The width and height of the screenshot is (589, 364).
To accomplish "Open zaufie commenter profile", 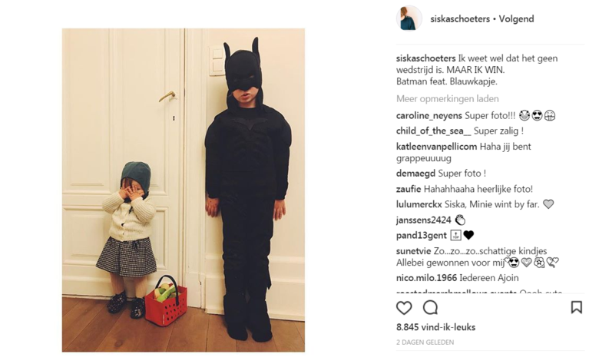I will coord(409,189).
